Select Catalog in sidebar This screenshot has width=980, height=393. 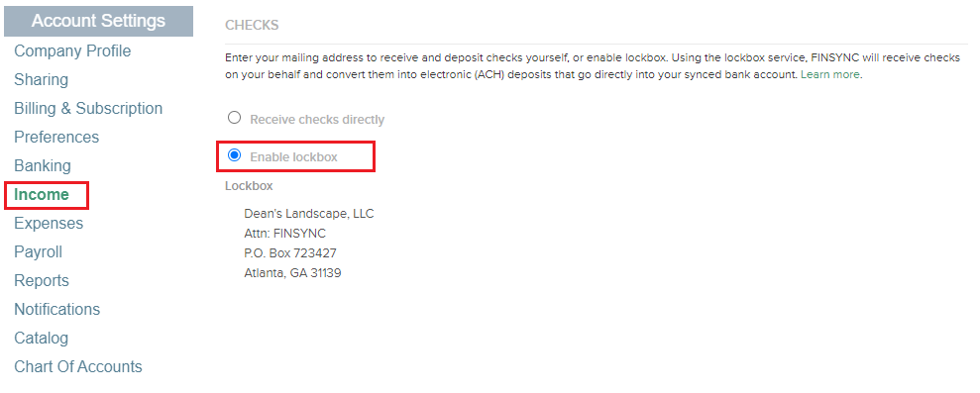42,338
